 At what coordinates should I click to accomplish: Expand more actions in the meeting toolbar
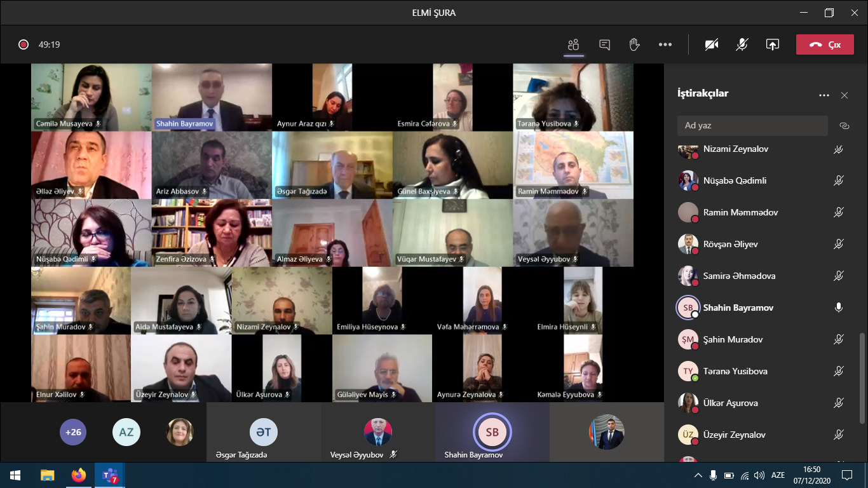point(665,44)
